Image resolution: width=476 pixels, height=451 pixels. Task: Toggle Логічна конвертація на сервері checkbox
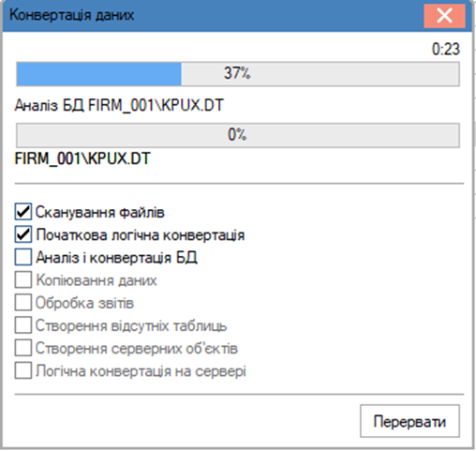[23, 370]
